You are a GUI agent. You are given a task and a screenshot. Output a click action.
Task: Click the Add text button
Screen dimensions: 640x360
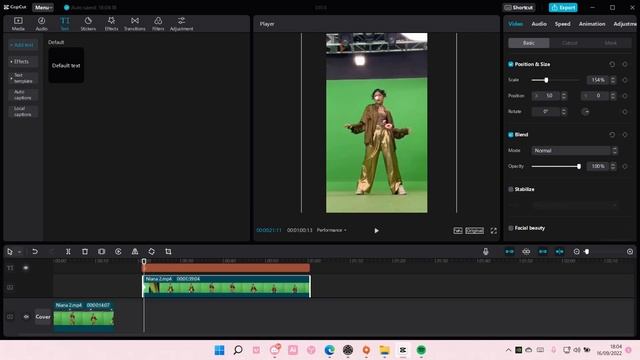pyautogui.click(x=23, y=45)
